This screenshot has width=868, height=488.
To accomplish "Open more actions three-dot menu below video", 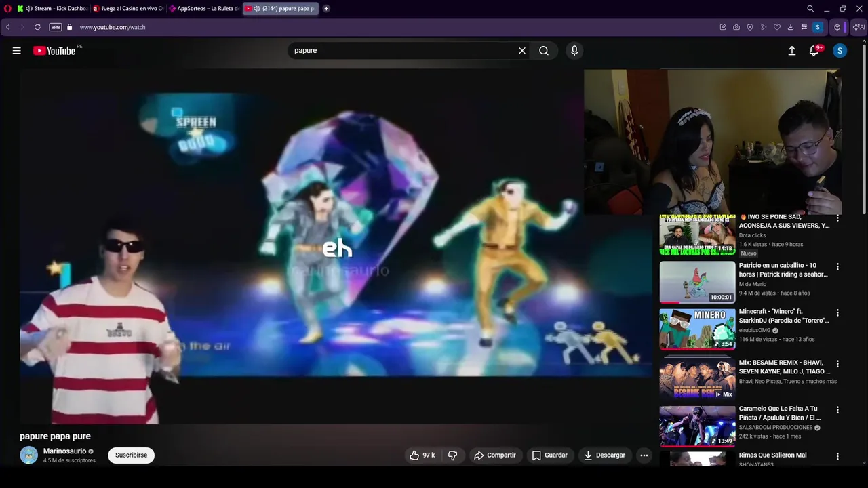I will click(644, 455).
